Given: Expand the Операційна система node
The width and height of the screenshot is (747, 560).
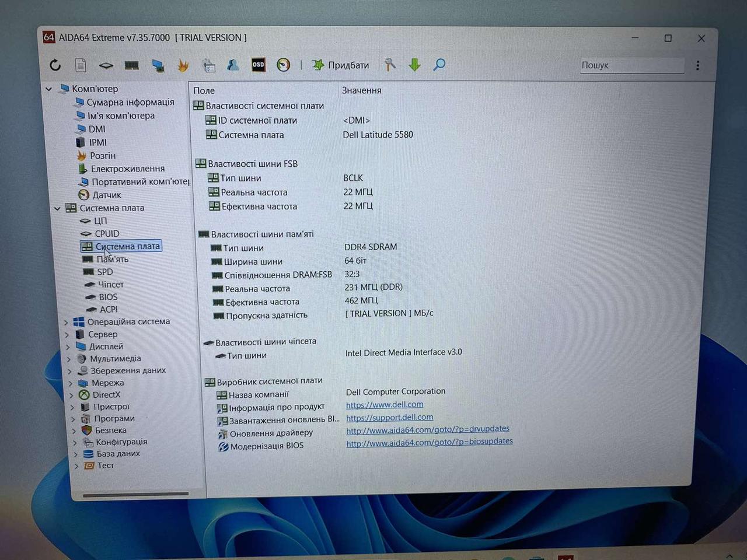Looking at the screenshot, I should tap(66, 322).
